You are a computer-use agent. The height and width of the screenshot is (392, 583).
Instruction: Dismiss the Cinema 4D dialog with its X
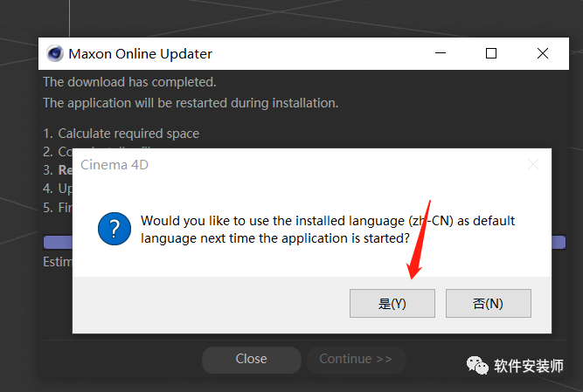tap(533, 164)
